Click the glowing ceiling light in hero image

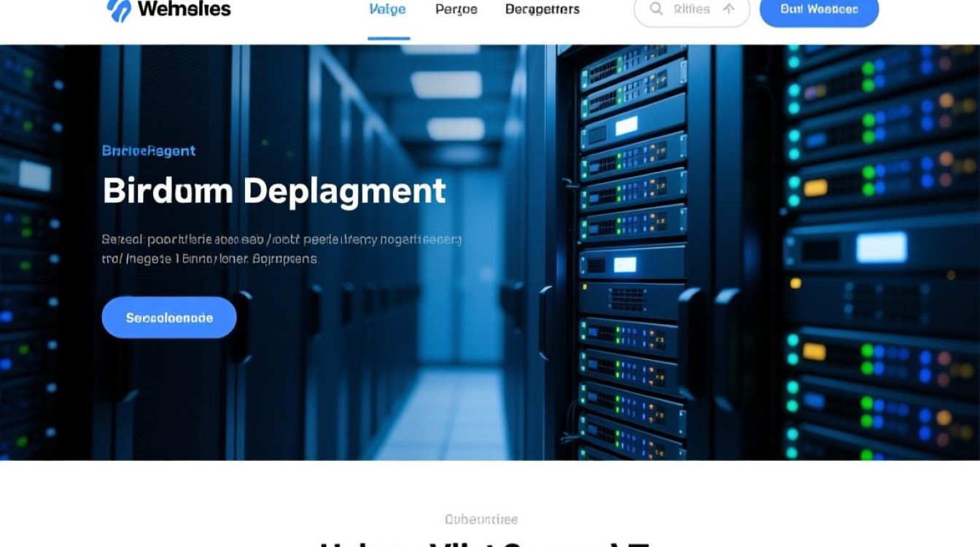coord(446,84)
